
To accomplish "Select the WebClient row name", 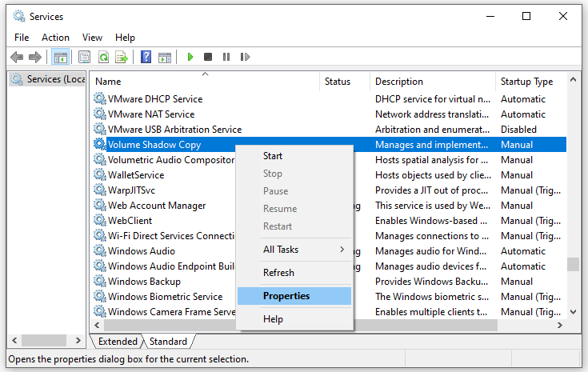I will [130, 221].
